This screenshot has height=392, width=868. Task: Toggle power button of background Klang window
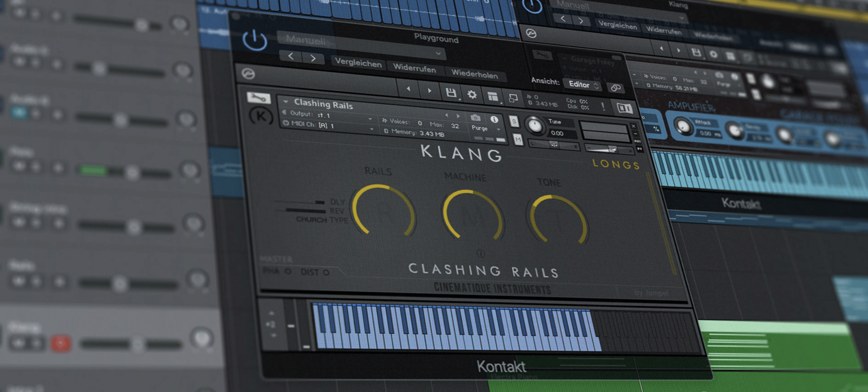coord(532,5)
